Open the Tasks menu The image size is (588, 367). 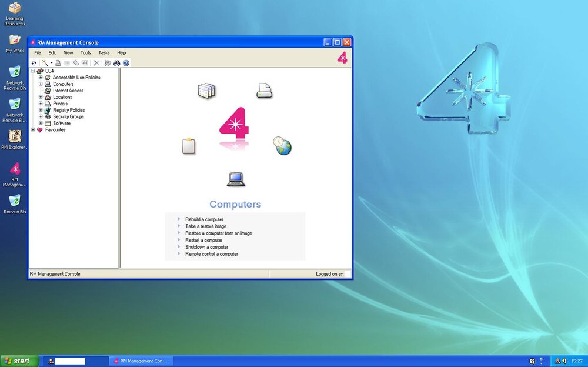coord(104,53)
